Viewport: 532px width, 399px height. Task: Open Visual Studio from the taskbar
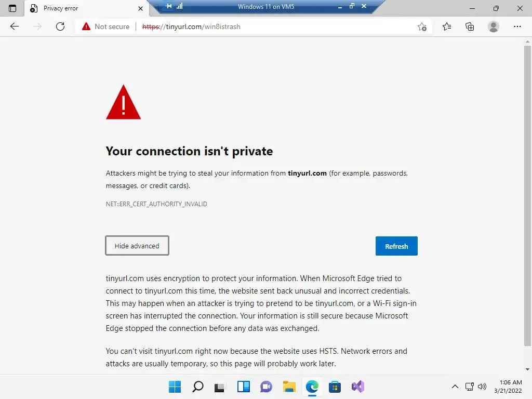tap(357, 387)
